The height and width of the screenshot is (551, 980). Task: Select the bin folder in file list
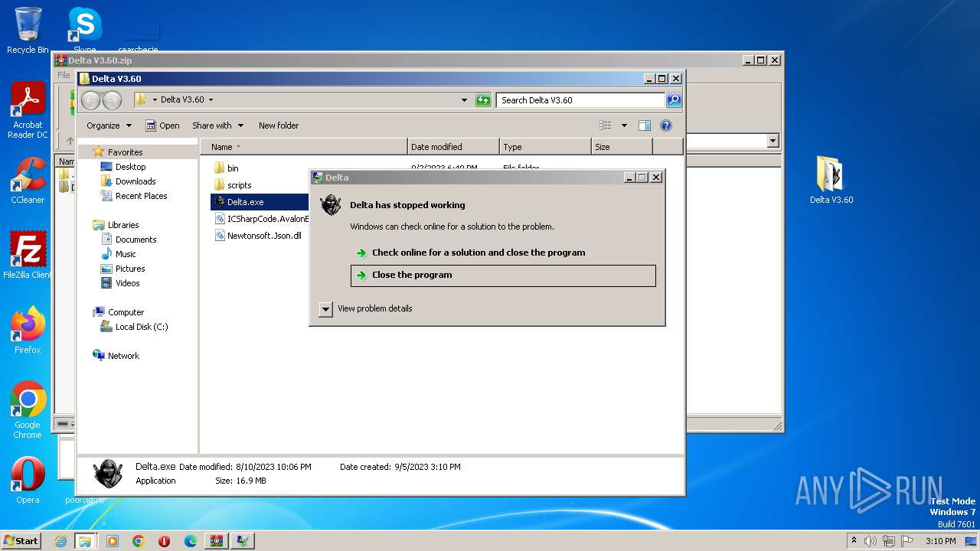point(226,168)
